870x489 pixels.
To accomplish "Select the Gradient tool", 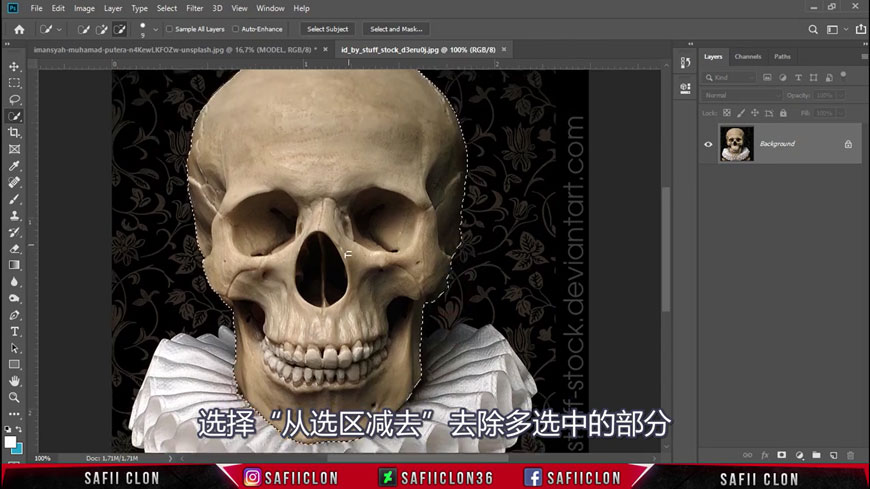I will pos(14,265).
